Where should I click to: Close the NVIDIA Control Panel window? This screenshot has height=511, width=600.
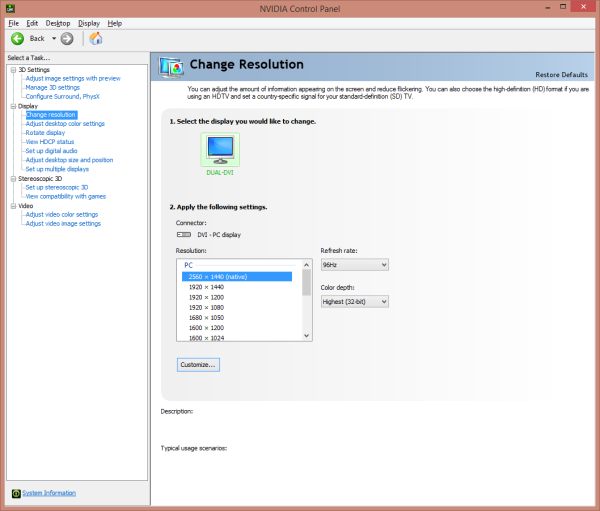tap(583, 7)
